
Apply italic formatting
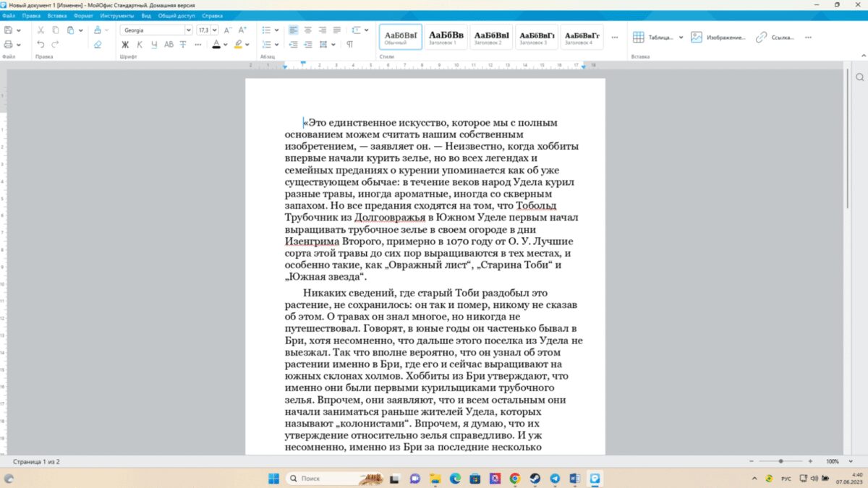[x=137, y=44]
